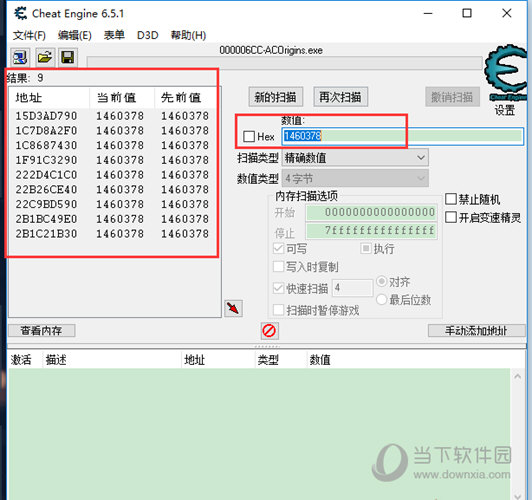The height and width of the screenshot is (500, 532).
Task: Enable the 禁止随机 checkbox
Action: tap(451, 199)
